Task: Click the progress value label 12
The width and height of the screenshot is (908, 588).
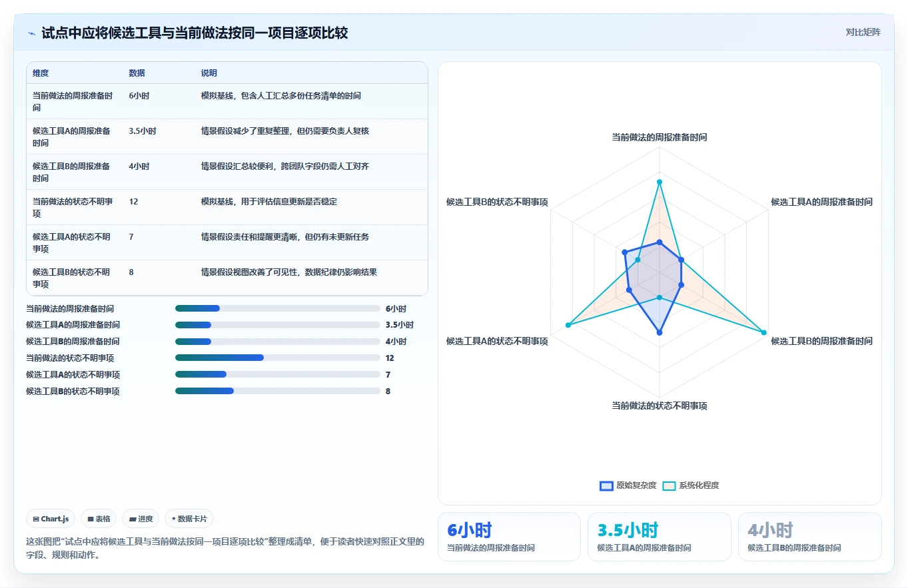Action: click(x=390, y=358)
